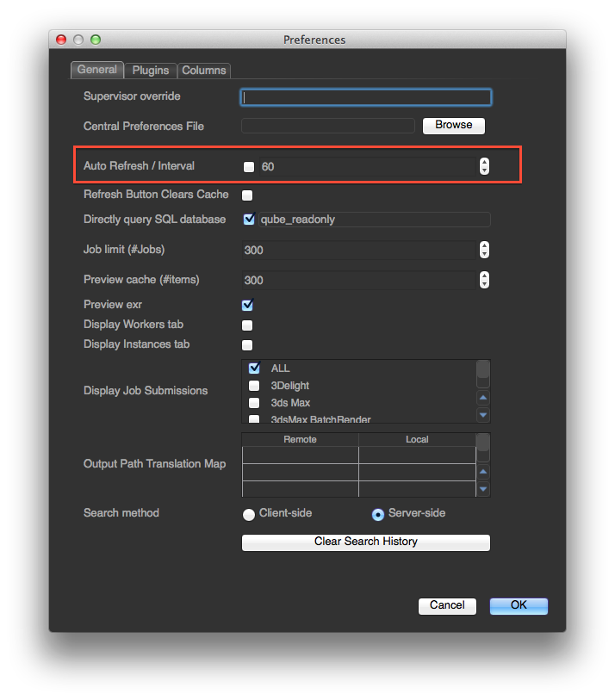Viewport: 615px width, 700px height.
Task: Enable Display Workers tab checkbox
Action: coord(247,325)
